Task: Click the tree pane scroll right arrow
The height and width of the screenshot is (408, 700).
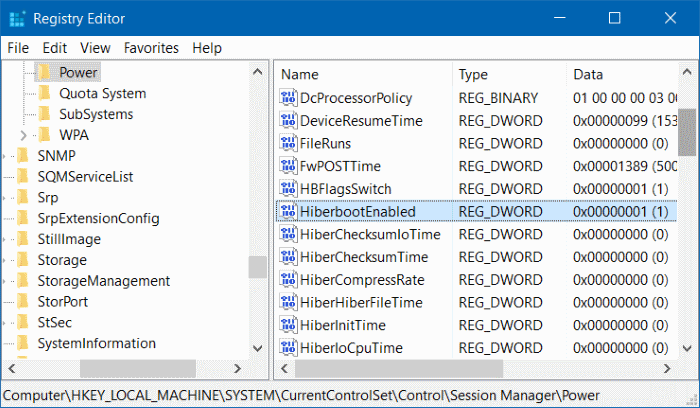Action: tap(238, 368)
